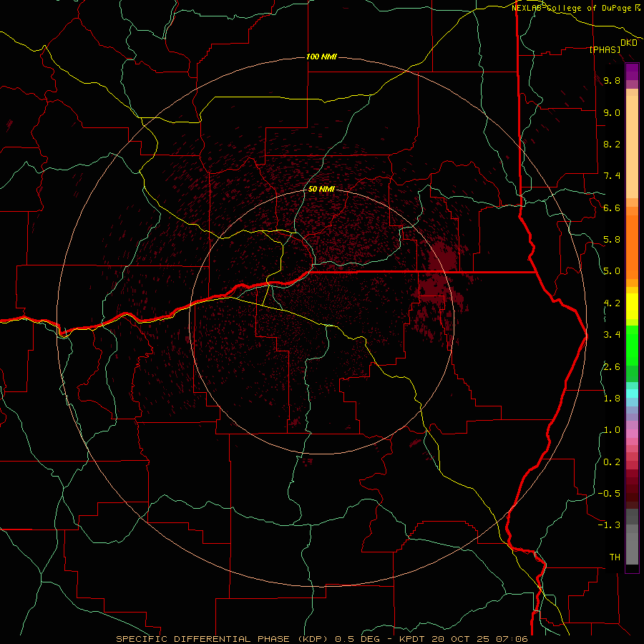Pick the pink band of the color bar
The width and height of the screenshot is (644, 644).
(x=632, y=434)
